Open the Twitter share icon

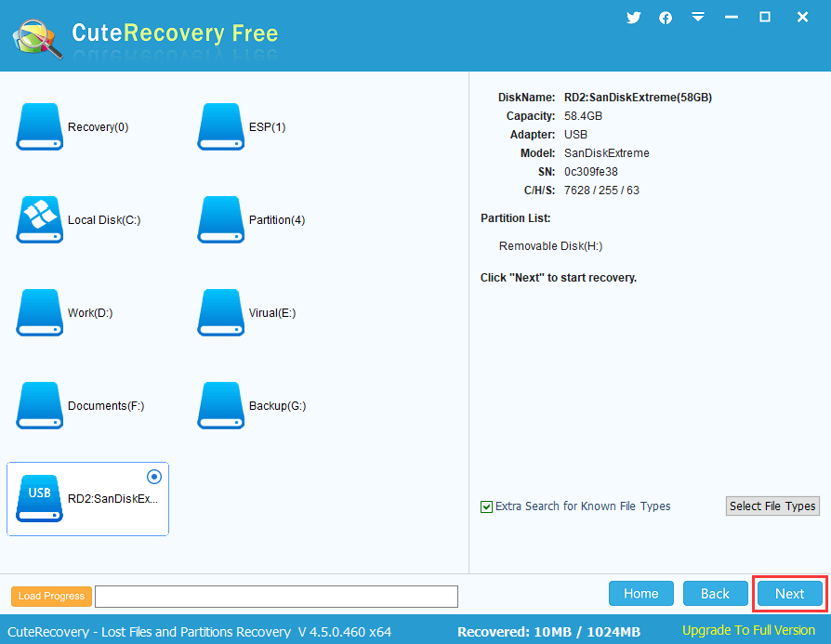[x=634, y=18]
